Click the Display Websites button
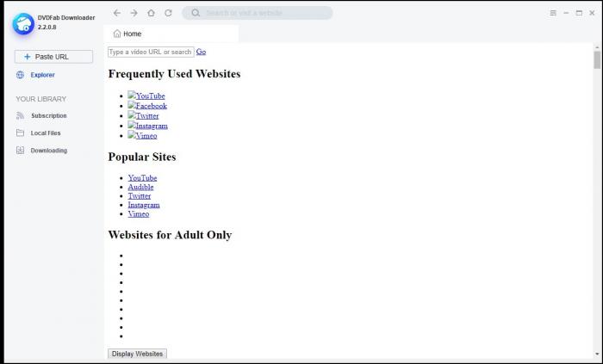This screenshot has width=603, height=364. point(137,354)
